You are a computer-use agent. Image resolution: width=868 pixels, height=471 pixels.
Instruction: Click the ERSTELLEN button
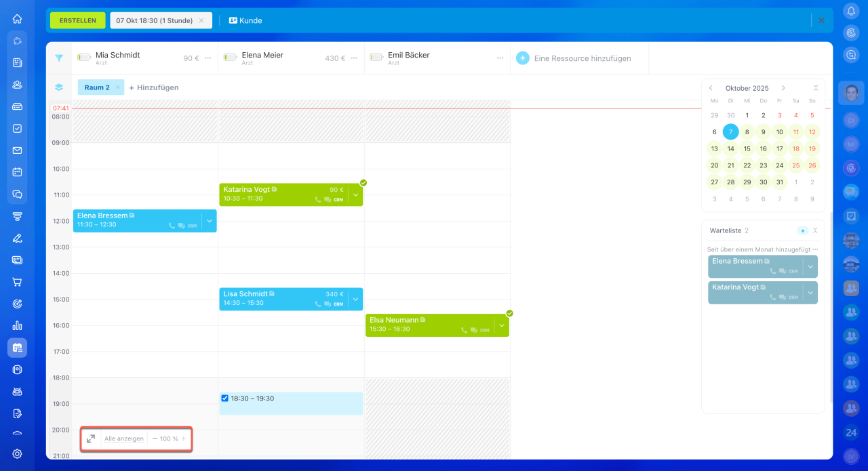(78, 20)
